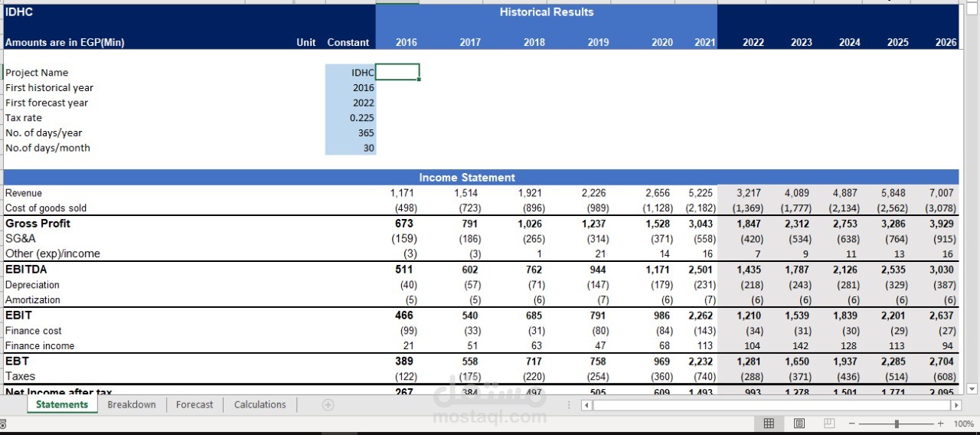Select the 2016 year header cell
Image resolution: width=980 pixels, height=435 pixels.
coord(407,42)
